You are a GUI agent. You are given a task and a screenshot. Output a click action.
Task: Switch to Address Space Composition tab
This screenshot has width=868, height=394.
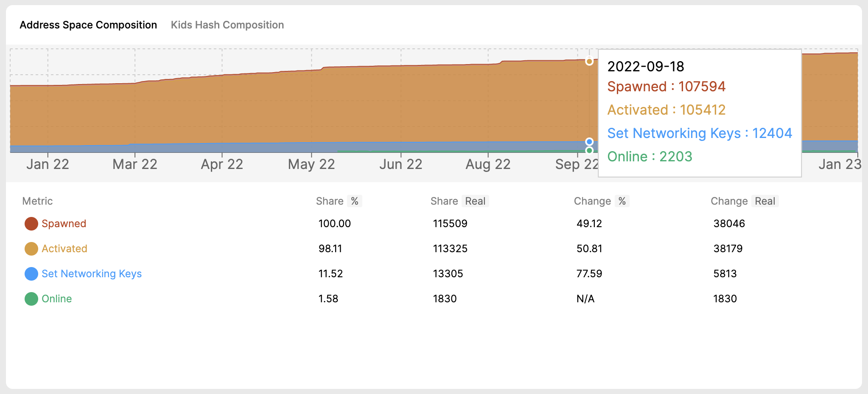click(88, 25)
